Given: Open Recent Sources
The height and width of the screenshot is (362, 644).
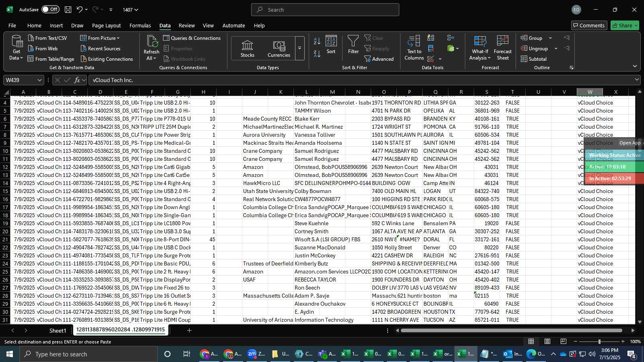Looking at the screenshot, I should (x=101, y=48).
